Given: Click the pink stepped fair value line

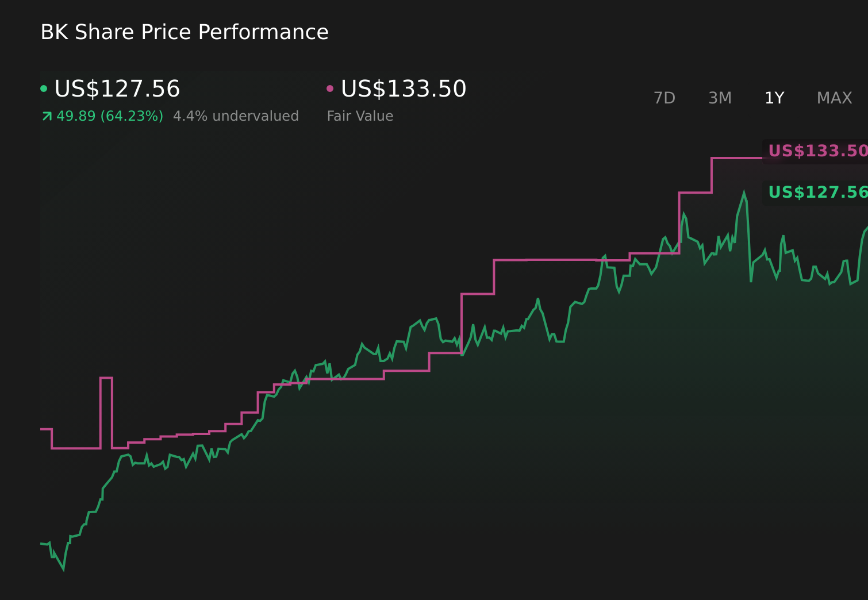Looking at the screenshot, I should (x=546, y=260).
